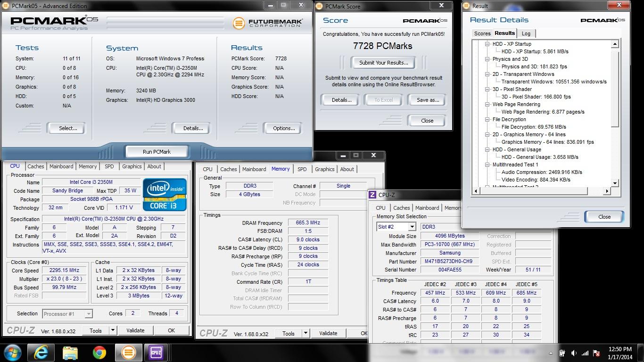Viewport: 644px width, 362px height.
Task: Click horizontal scrollbar thumb in Result Details
Action: point(535,190)
